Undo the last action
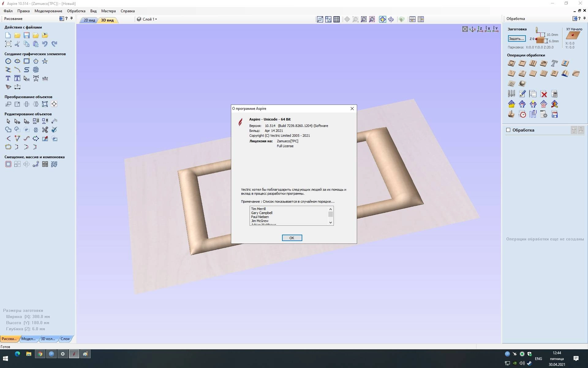588x368 pixels. coord(45,44)
